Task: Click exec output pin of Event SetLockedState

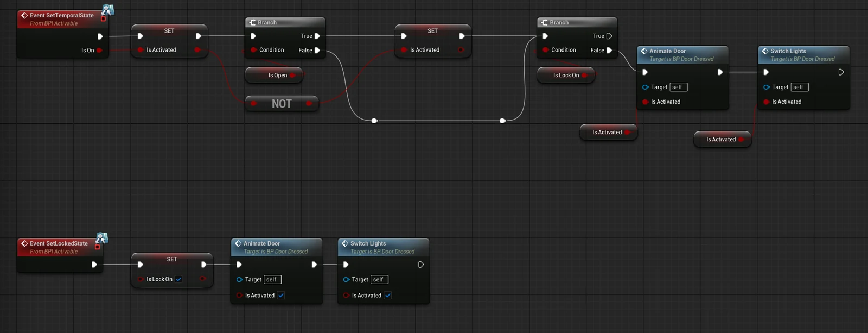Action: (94, 265)
